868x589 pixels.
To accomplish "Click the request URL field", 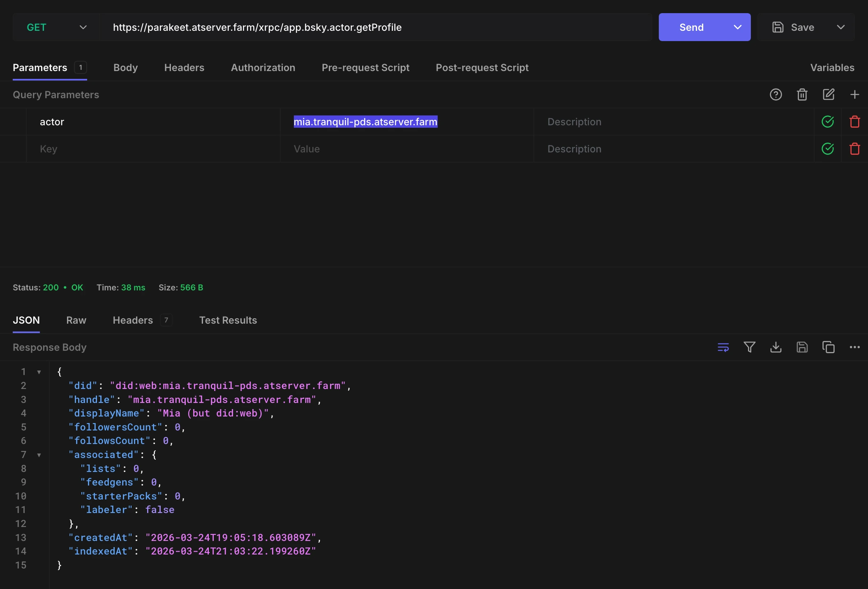I will 370,28.
